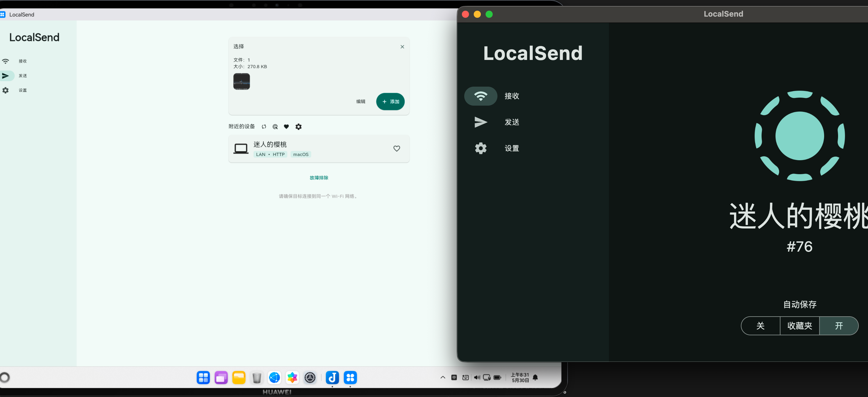
Task: Open the notification bell in taskbar
Action: coord(535,377)
